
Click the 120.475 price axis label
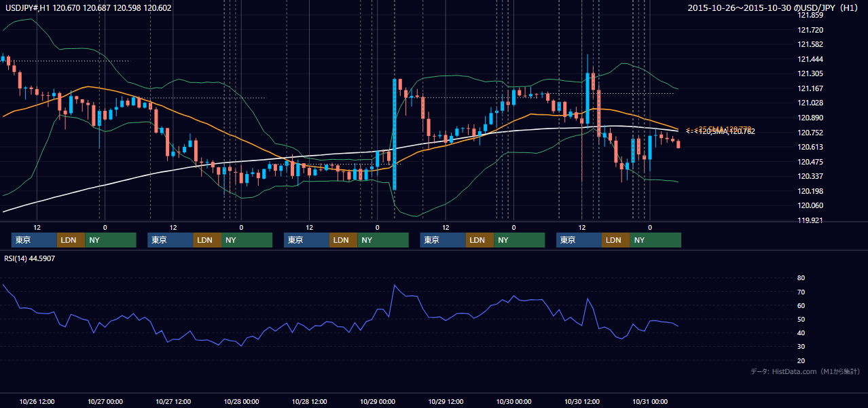coord(810,162)
